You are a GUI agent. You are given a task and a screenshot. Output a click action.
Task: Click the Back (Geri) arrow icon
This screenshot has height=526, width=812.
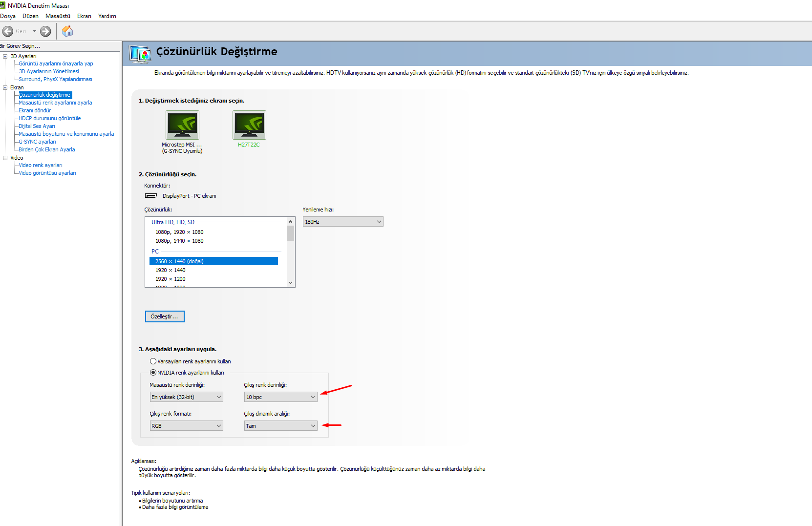pyautogui.click(x=8, y=31)
